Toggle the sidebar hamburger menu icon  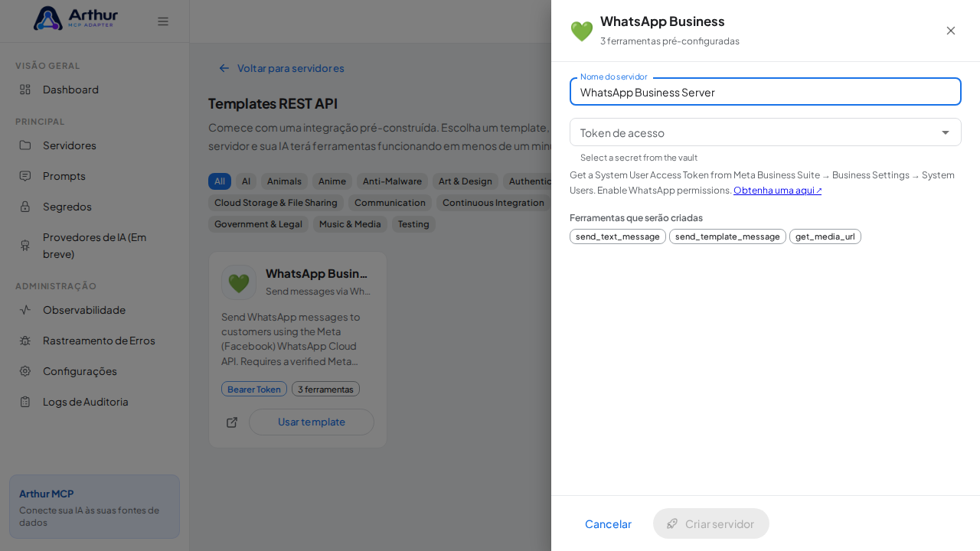pyautogui.click(x=163, y=21)
